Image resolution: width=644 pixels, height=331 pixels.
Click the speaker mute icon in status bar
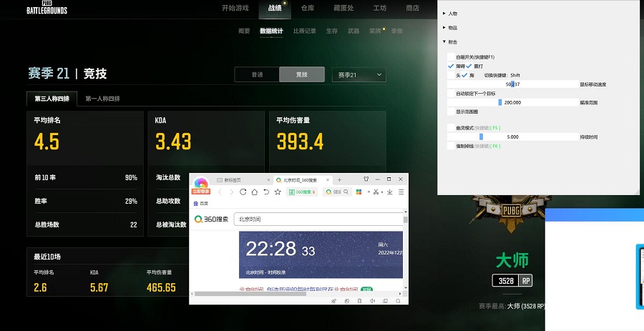point(372,301)
